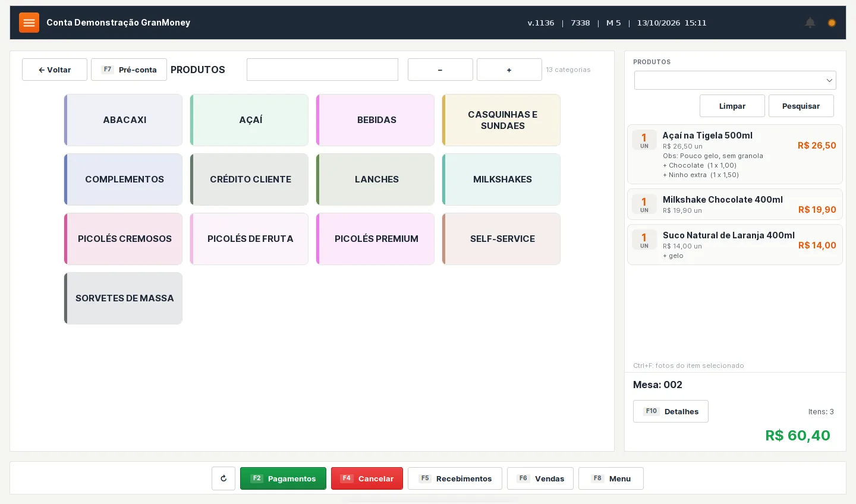Click the R$ 26,50 item price

click(817, 146)
